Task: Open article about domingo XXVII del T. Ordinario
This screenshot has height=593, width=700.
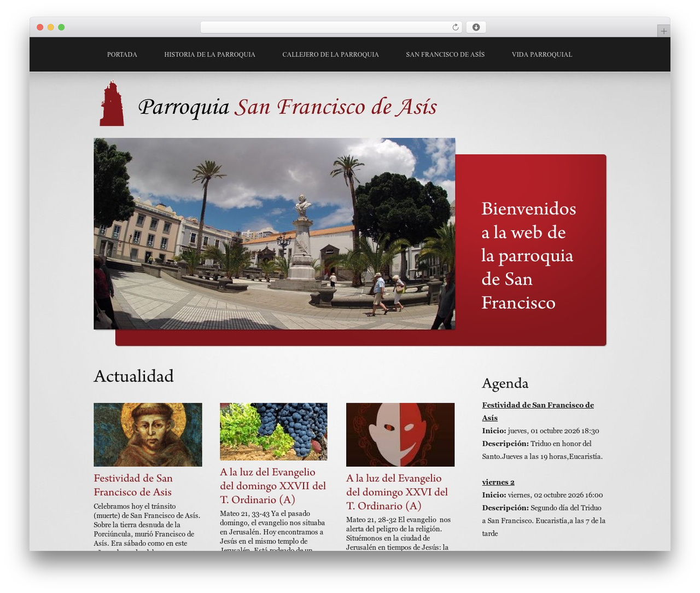Action: tap(273, 486)
